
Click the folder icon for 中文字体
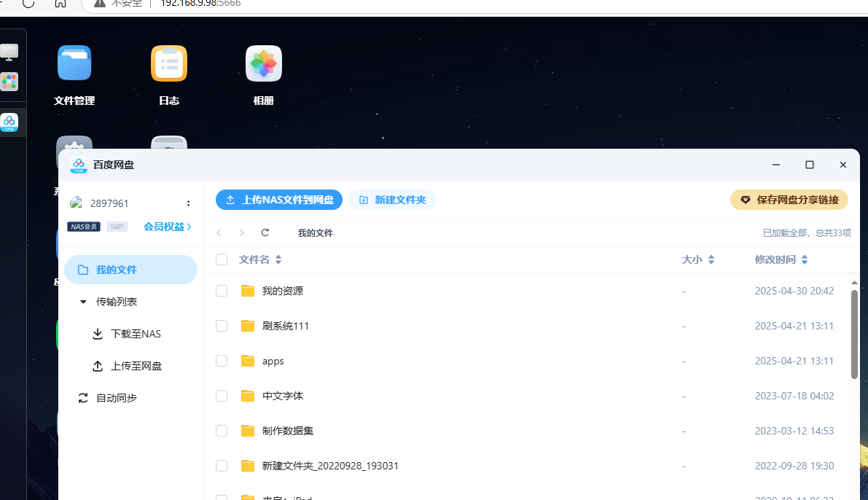pyautogui.click(x=248, y=396)
